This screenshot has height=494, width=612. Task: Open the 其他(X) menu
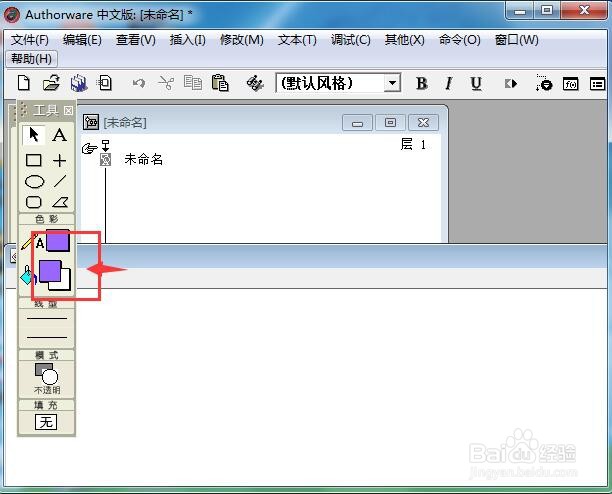point(404,40)
